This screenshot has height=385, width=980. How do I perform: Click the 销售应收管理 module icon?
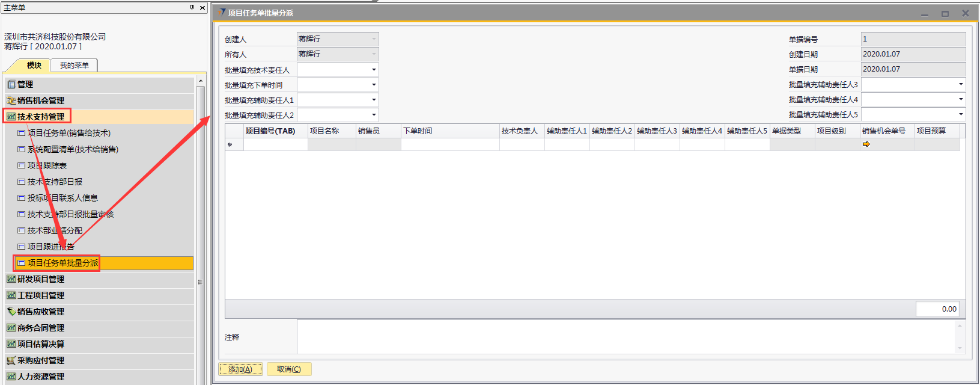click(11, 312)
